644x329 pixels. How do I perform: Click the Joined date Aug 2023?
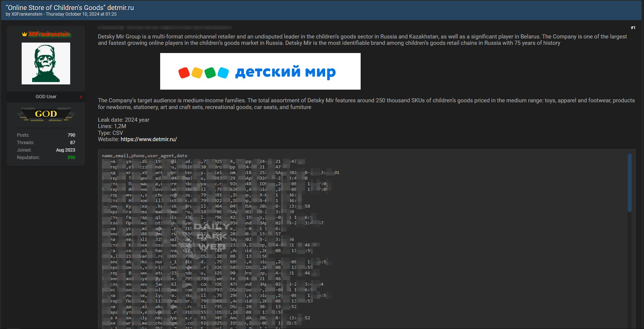point(66,150)
